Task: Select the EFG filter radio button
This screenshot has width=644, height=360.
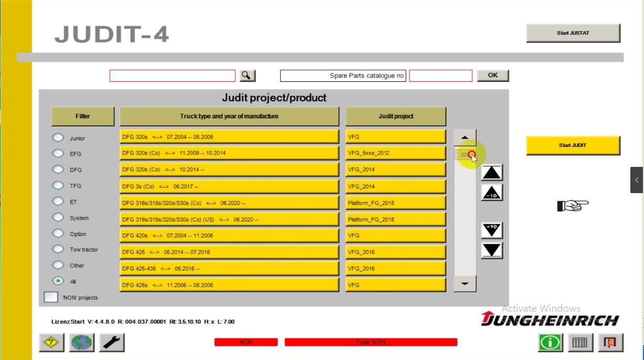Action: pyautogui.click(x=58, y=154)
